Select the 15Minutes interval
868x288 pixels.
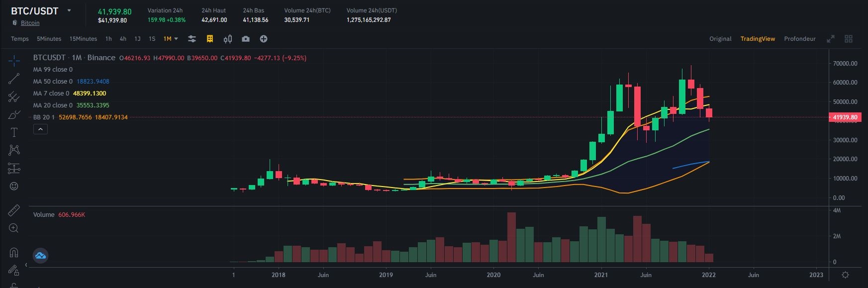click(83, 39)
